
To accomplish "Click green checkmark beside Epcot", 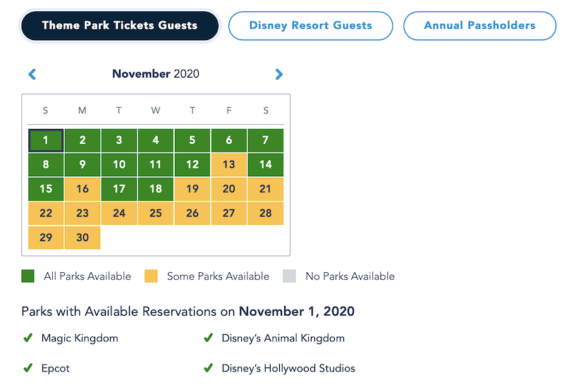I will pyautogui.click(x=28, y=368).
